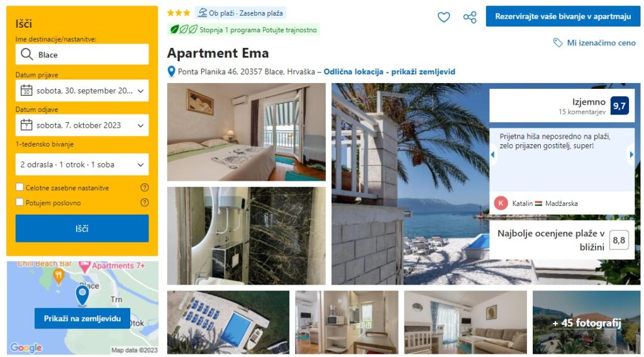Enable Celotne zasebne nastanitve checkbox
644x357 pixels.
click(19, 188)
